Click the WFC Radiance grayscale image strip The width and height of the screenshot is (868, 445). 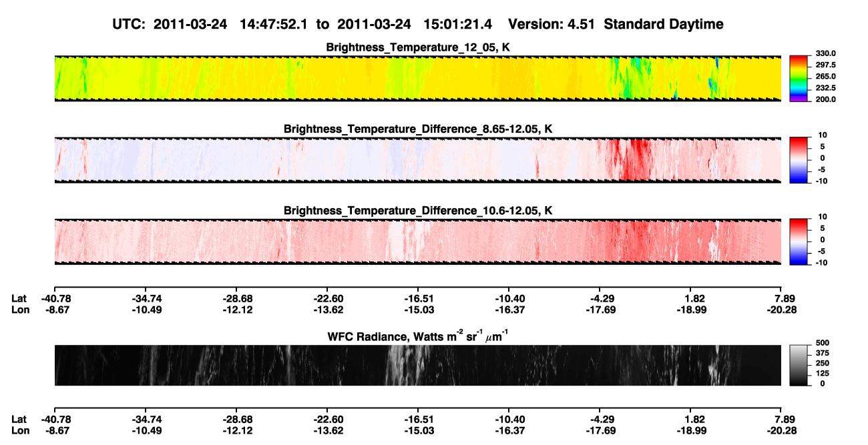418,365
